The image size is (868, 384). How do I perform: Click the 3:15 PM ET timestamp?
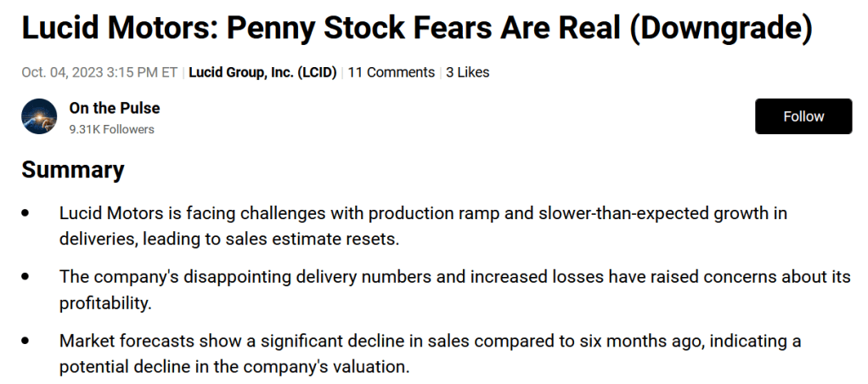[142, 72]
